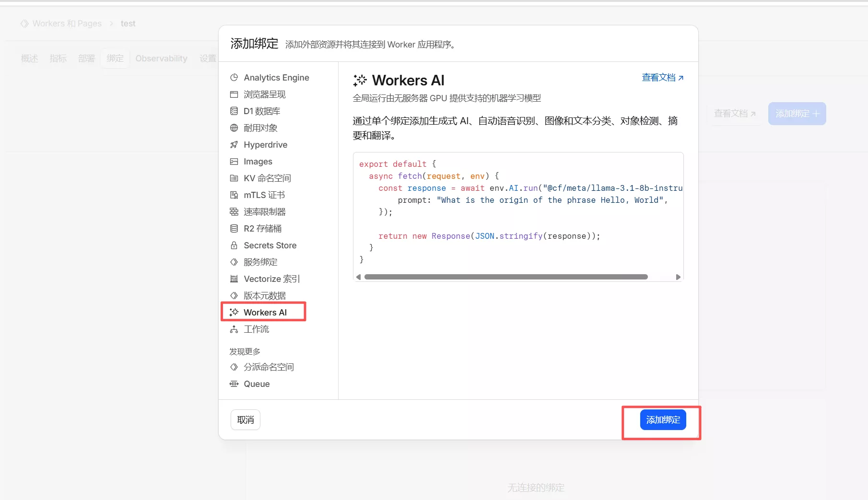868x500 pixels.
Task: Select the 分派命名空间 binding
Action: 268,367
